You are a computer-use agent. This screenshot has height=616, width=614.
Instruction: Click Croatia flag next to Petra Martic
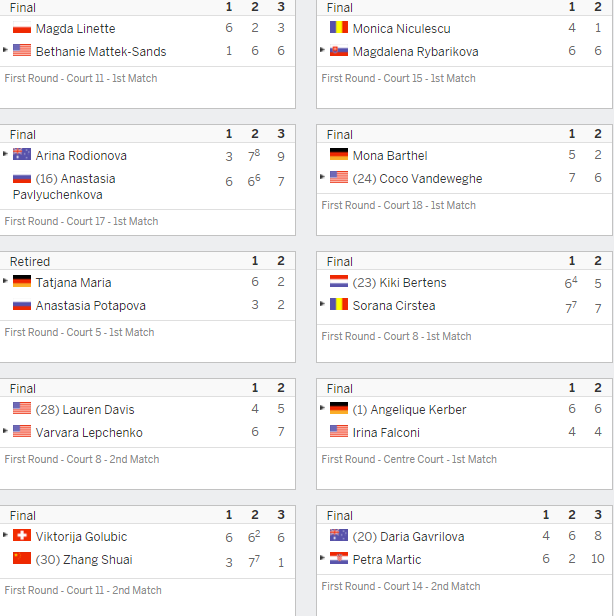[x=339, y=559]
